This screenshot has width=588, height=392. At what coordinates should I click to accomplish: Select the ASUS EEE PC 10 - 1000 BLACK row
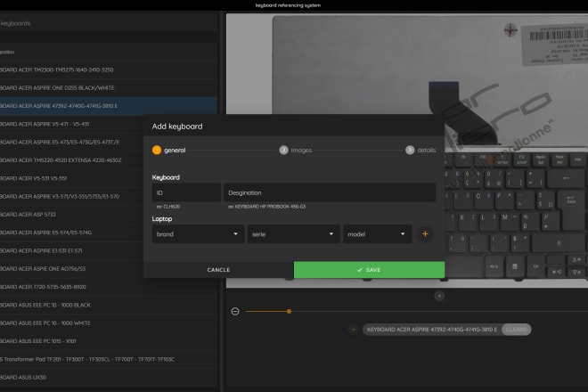tap(108, 305)
